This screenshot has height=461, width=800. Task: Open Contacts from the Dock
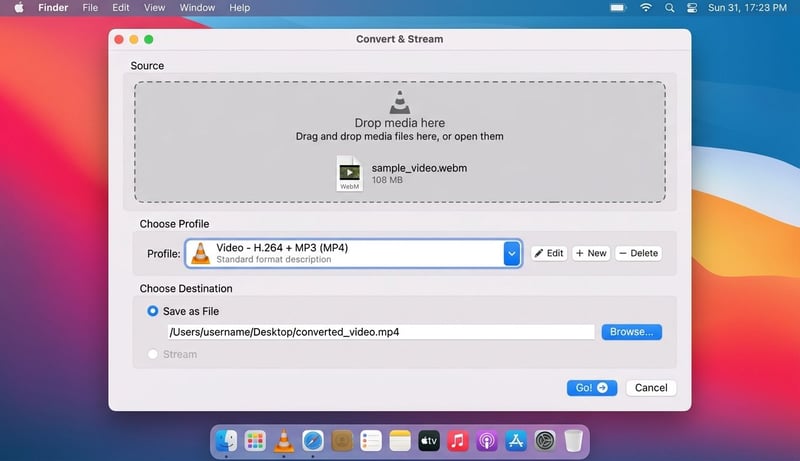point(342,440)
